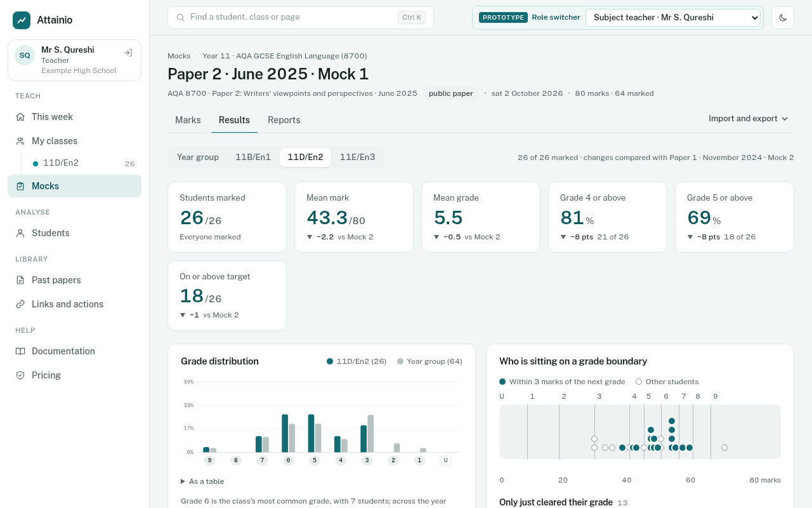Image resolution: width=812 pixels, height=508 pixels.
Task: Switch to class 11B/En1
Action: click(x=253, y=157)
